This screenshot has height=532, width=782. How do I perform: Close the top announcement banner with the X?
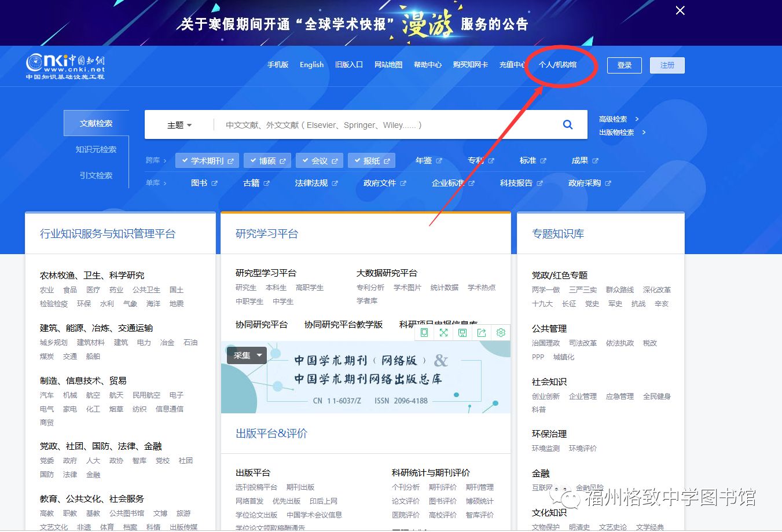pyautogui.click(x=680, y=10)
